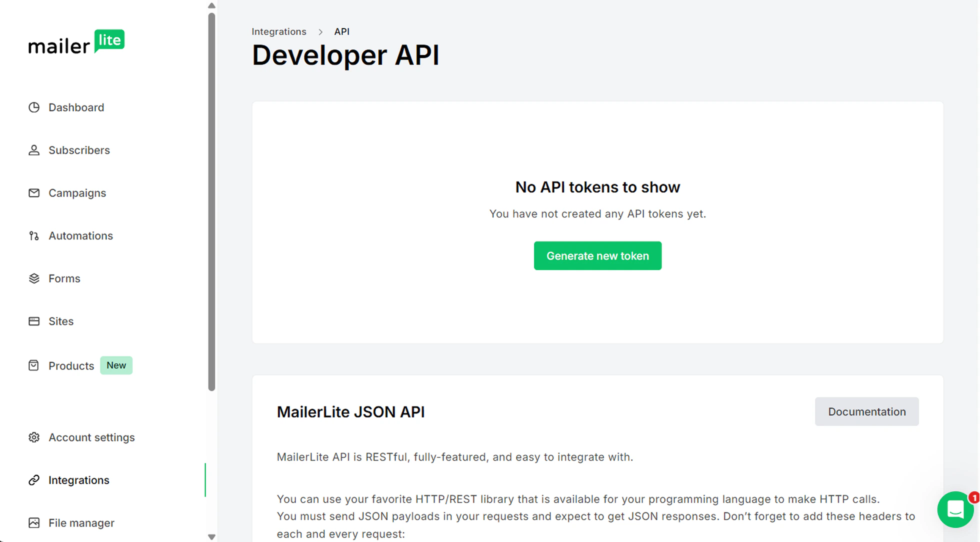Open API Documentation
The width and height of the screenshot is (980, 542).
coord(866,411)
